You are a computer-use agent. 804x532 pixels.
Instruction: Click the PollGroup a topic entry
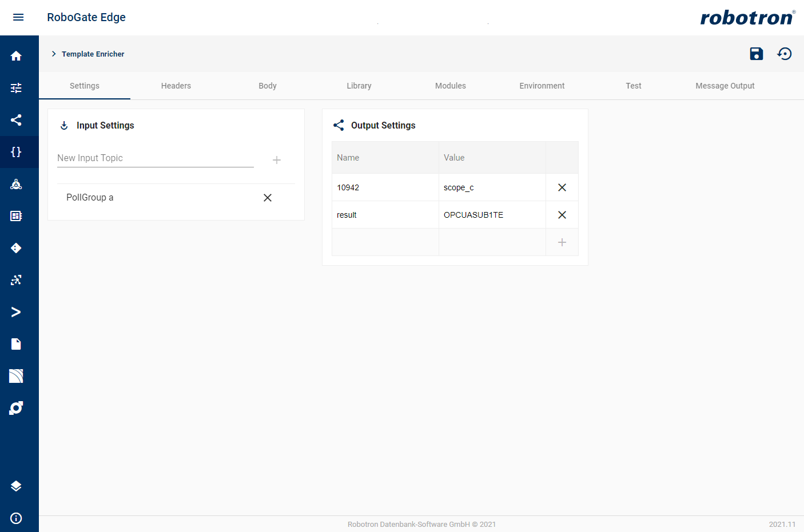coord(90,197)
